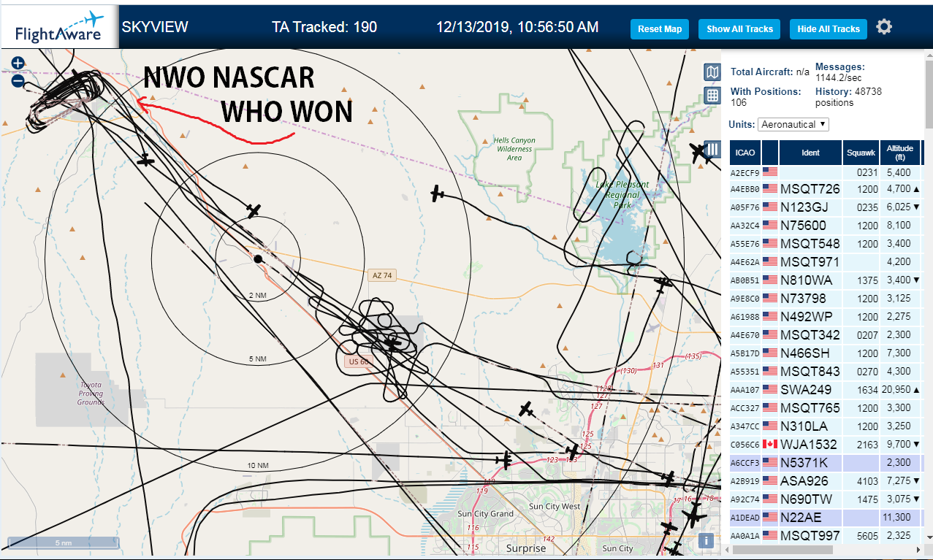
Task: Click the Lake Pleasant Regional Park label
Action: [x=622, y=195]
